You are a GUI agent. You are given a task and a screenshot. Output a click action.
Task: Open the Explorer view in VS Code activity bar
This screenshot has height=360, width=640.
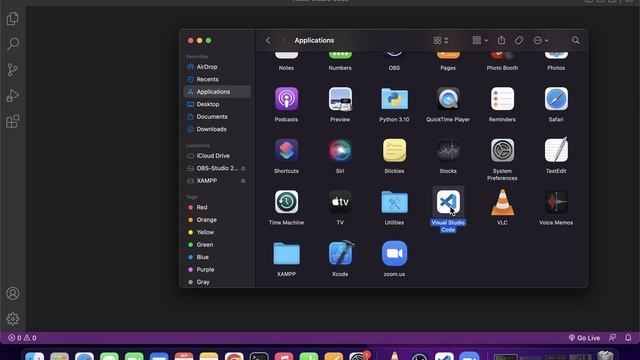click(13, 18)
